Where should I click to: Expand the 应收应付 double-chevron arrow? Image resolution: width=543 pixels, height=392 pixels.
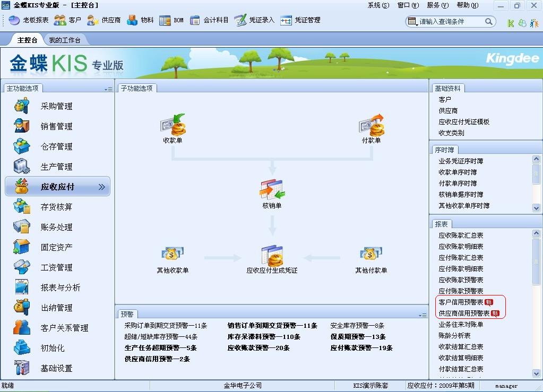(x=101, y=187)
